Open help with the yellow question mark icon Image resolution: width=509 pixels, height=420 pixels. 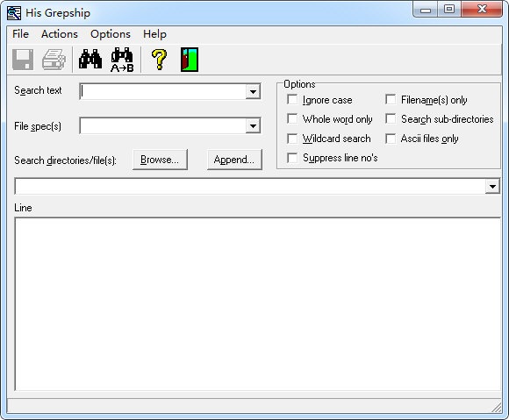[x=159, y=60]
